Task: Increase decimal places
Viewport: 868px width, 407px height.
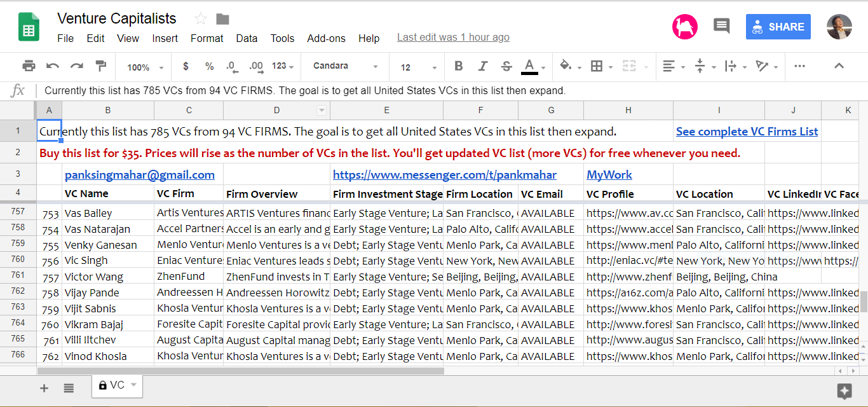Action: [256, 66]
